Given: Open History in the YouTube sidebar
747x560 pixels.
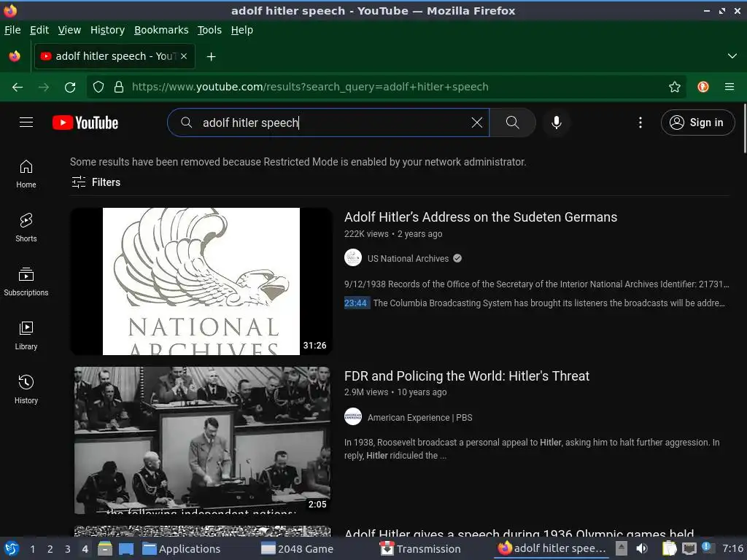Looking at the screenshot, I should tap(26, 389).
